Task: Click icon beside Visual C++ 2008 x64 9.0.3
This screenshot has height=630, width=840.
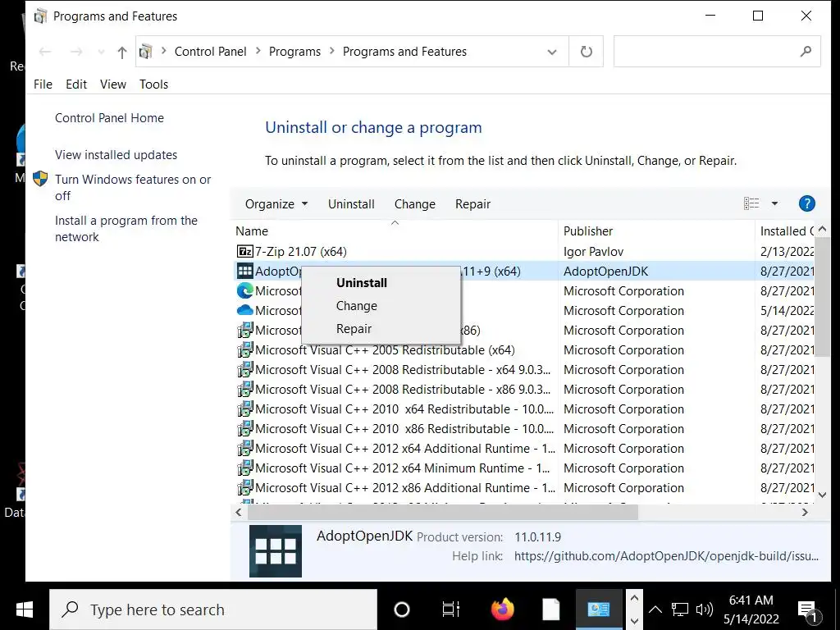Action: 244,370
